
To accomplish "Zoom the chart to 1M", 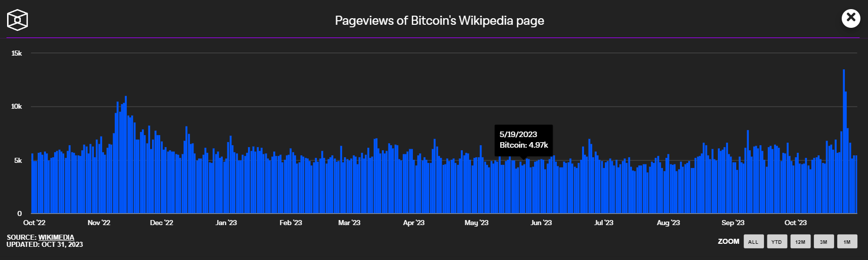I will (847, 242).
